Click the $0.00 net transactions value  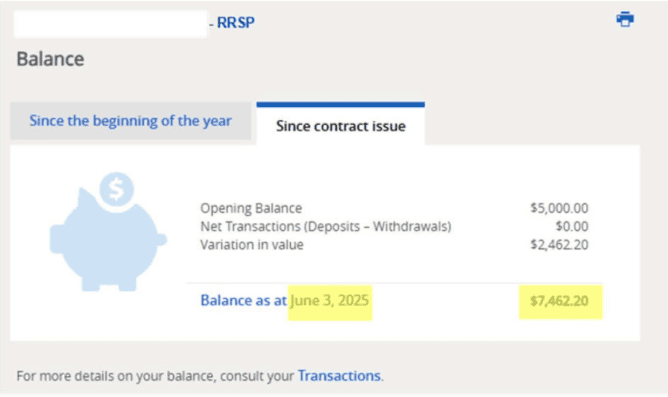coord(572,227)
